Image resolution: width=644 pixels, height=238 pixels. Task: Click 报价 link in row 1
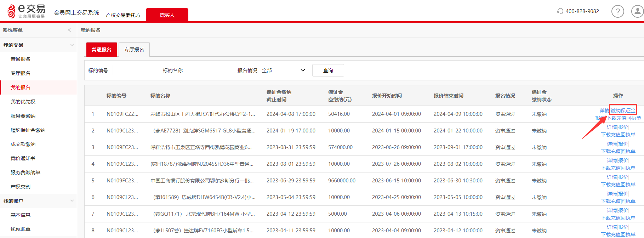pyautogui.click(x=600, y=118)
